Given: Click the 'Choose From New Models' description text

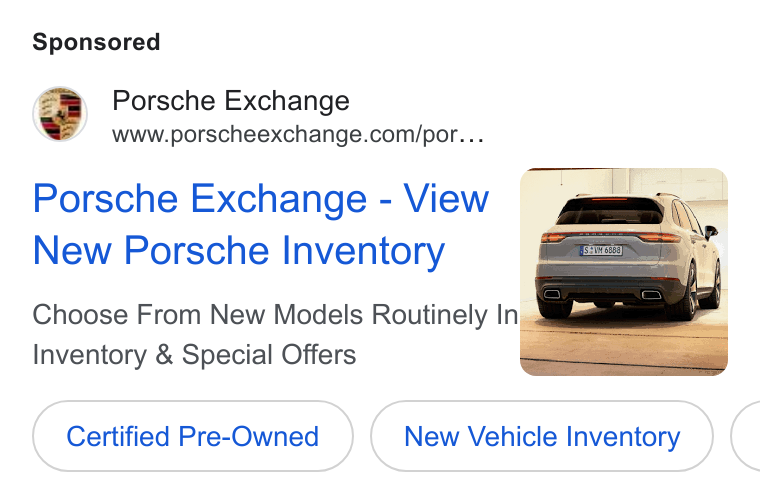Looking at the screenshot, I should pyautogui.click(x=199, y=315).
